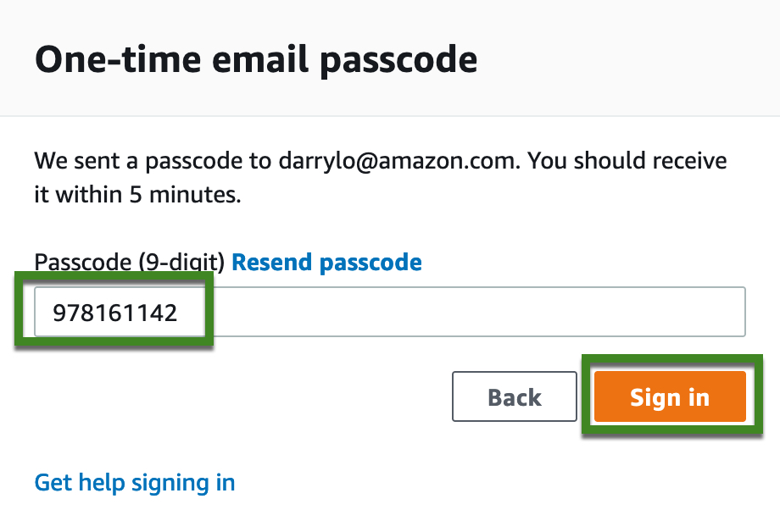Activate the blue Resend passcode text
This screenshot has width=780, height=532.
(326, 262)
